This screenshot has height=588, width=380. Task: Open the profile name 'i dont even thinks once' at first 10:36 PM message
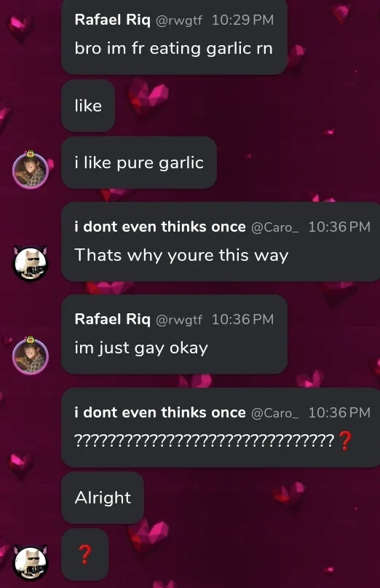(160, 227)
